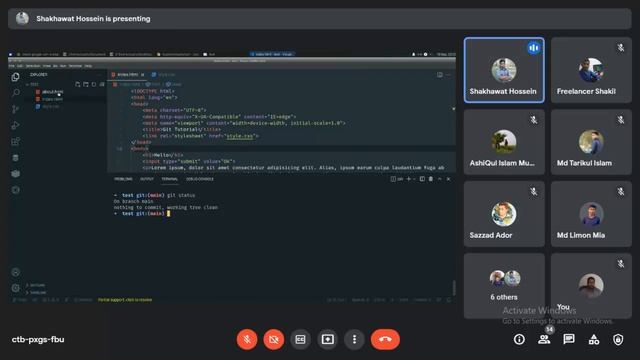Switch to the TERMINAL panel tab
The height and width of the screenshot is (360, 640).
(x=169, y=179)
